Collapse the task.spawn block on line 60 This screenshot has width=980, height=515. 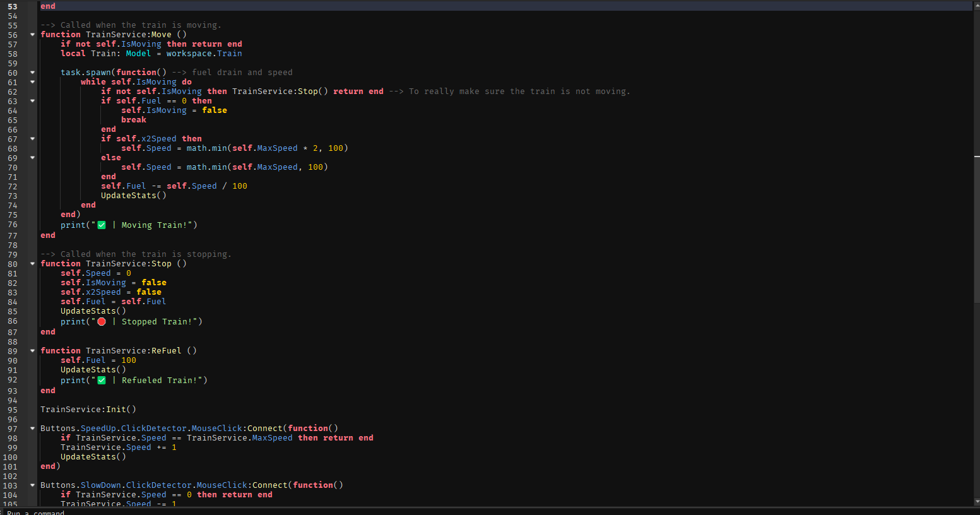coord(32,73)
